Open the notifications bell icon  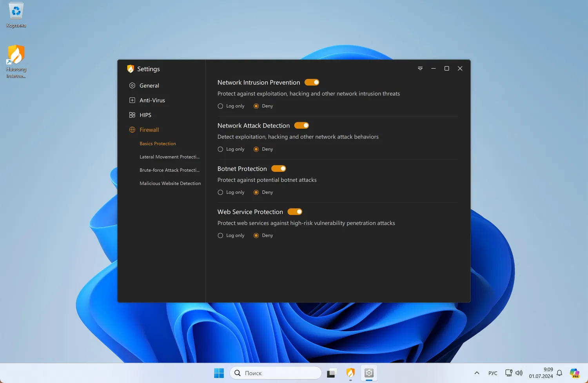(560, 373)
